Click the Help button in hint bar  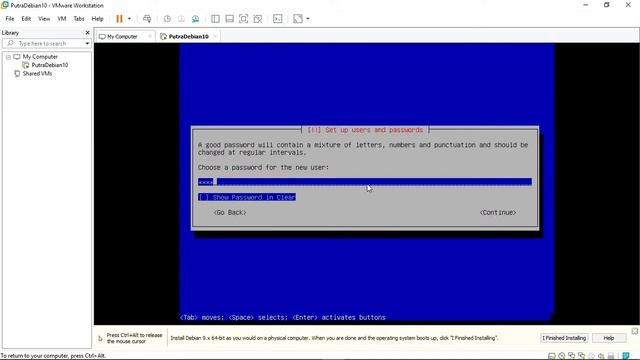click(x=609, y=338)
